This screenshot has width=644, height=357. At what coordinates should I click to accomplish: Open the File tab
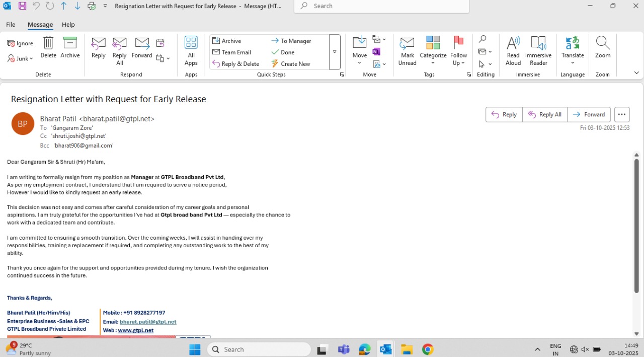11,24
